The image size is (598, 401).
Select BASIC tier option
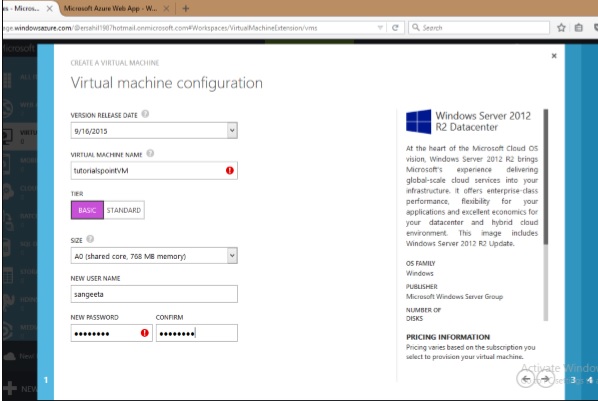(87, 210)
